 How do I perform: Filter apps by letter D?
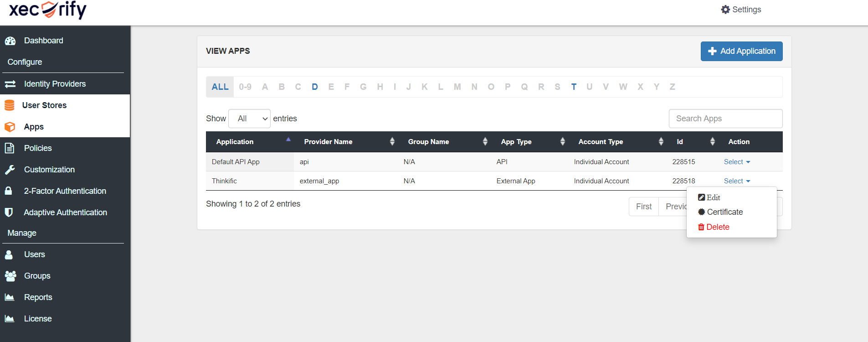pyautogui.click(x=314, y=87)
